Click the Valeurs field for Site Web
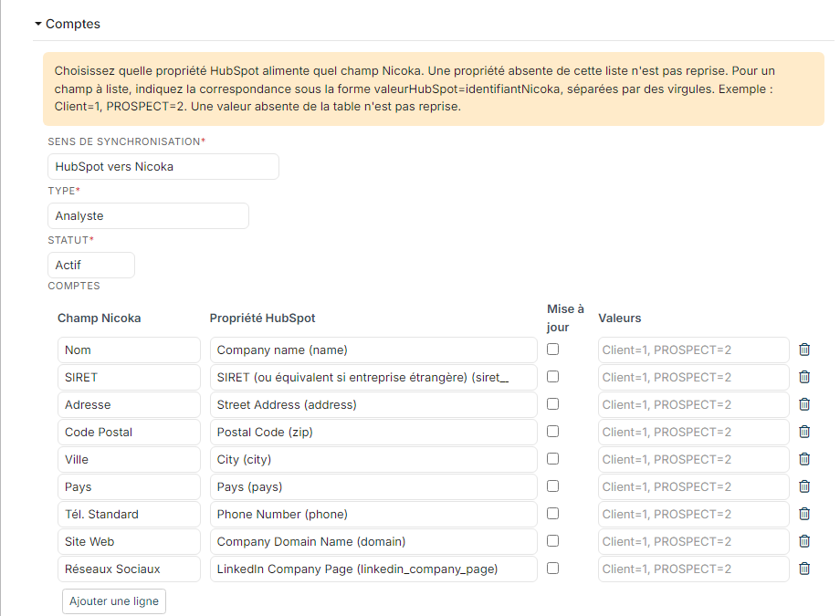840x616 pixels. [x=694, y=541]
